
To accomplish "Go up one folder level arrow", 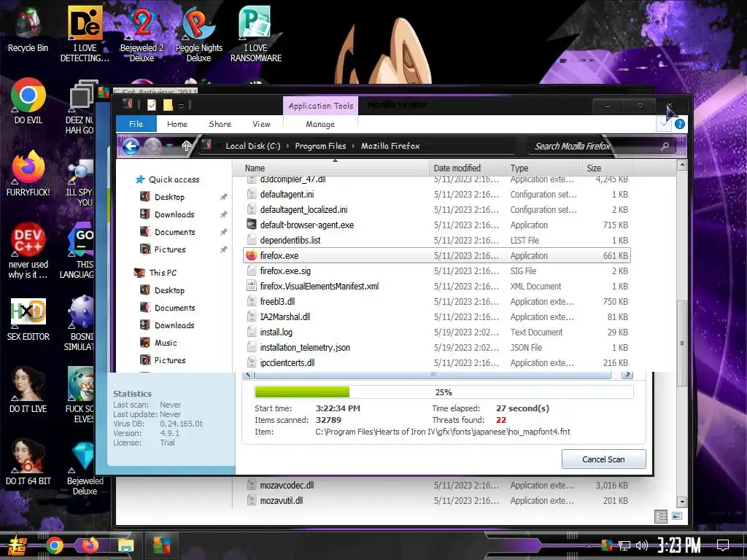I will [186, 146].
